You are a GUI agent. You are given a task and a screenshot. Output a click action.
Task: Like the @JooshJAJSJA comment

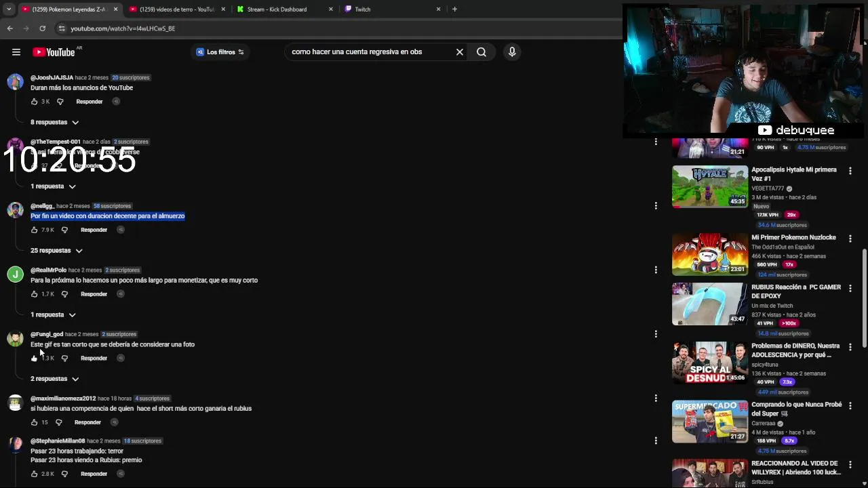pyautogui.click(x=35, y=102)
